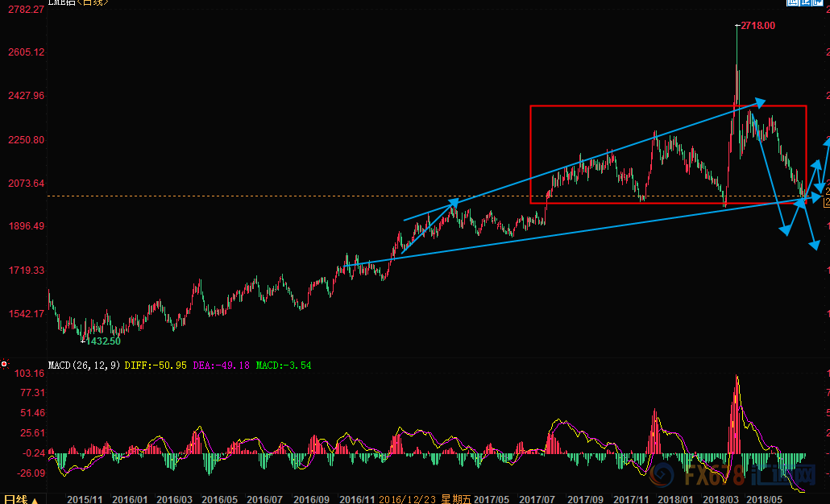Click the 1432.50 low price label

104,341
